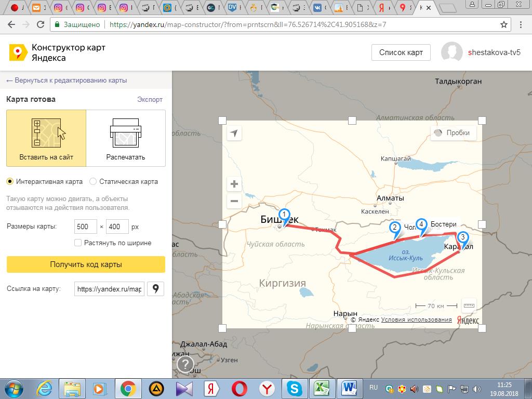This screenshot has width=532, height=399.
Task: Open Excel from taskbar
Action: tap(322, 389)
